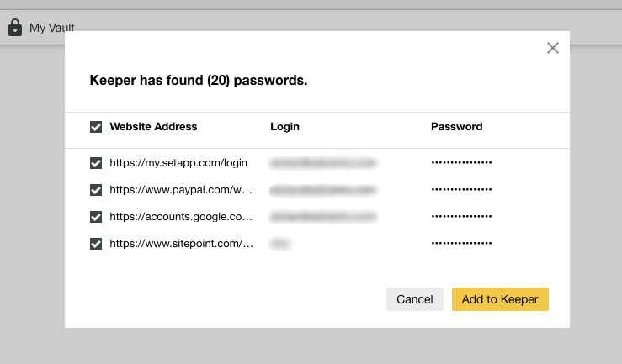Viewport: 622px width, 364px height.
Task: Click the Cancel button
Action: click(x=415, y=299)
